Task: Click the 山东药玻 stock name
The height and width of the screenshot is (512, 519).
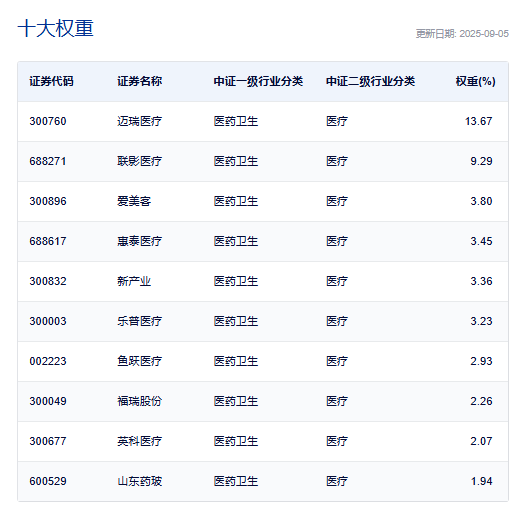Action: click(x=139, y=481)
